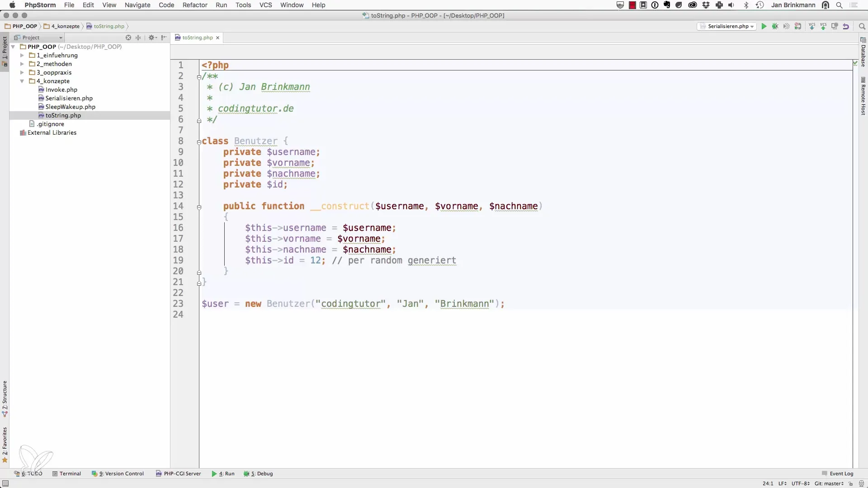Open Project panel settings gear
The height and width of the screenshot is (488, 868).
pos(152,38)
